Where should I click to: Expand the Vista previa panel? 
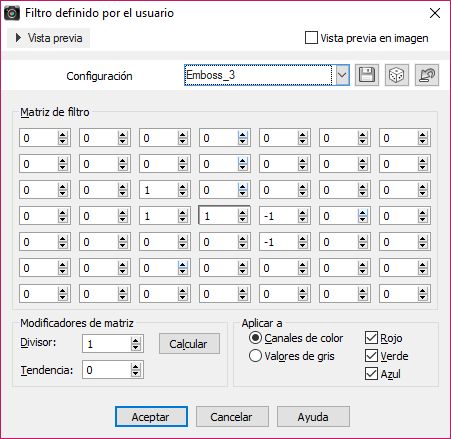coord(49,38)
